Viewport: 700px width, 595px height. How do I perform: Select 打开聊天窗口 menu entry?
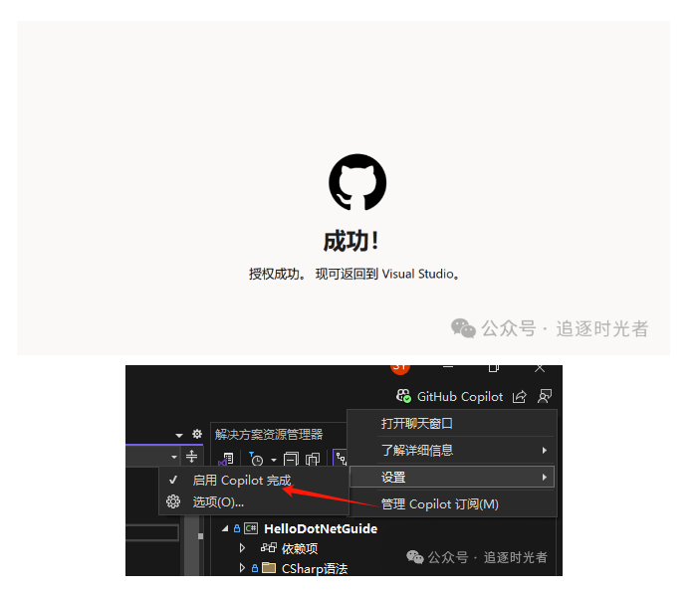tap(452, 423)
